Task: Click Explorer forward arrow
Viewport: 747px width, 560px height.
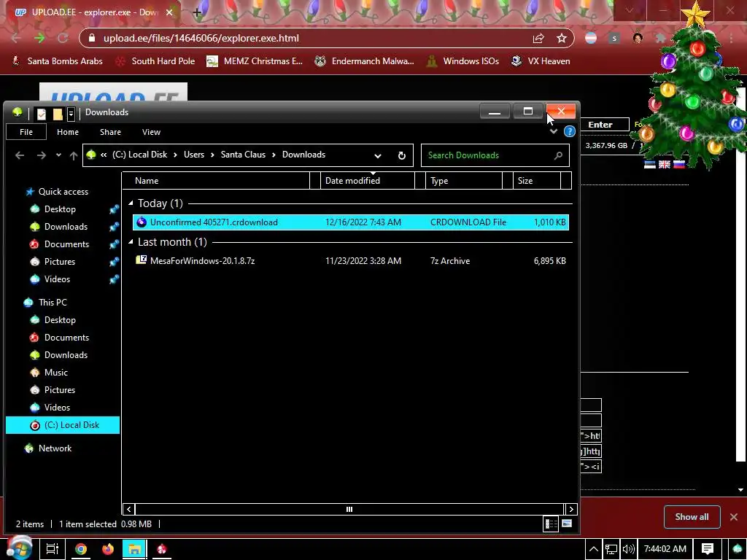Action: tap(42, 155)
